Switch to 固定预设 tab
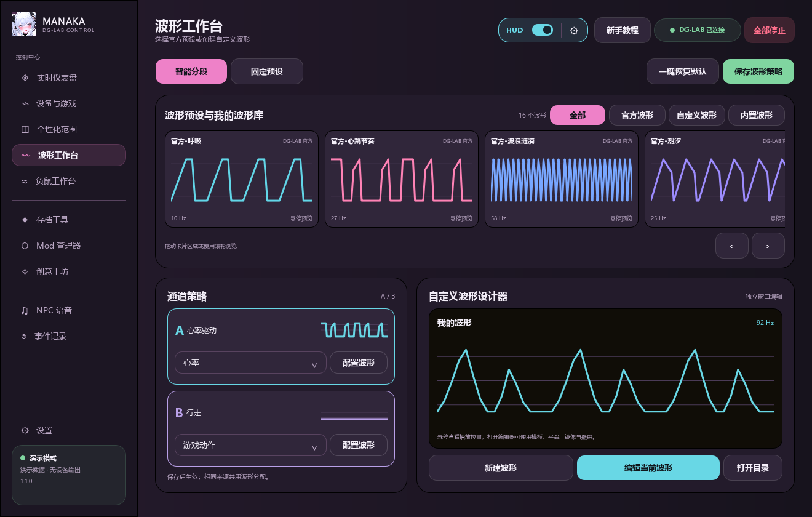This screenshot has height=517, width=812. 267,71
